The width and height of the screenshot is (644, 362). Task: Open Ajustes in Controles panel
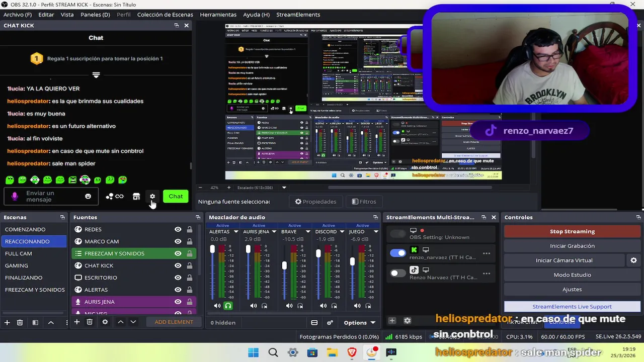click(x=572, y=290)
